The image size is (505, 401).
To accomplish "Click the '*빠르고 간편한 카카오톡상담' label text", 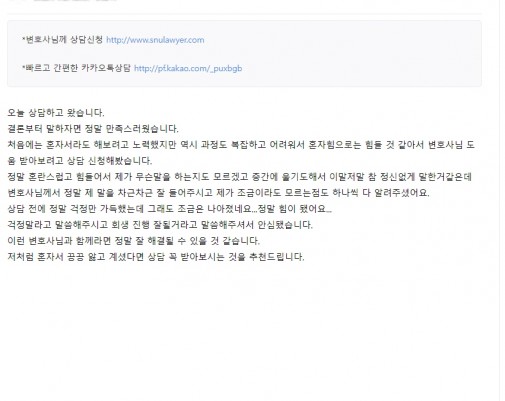I will [76, 68].
